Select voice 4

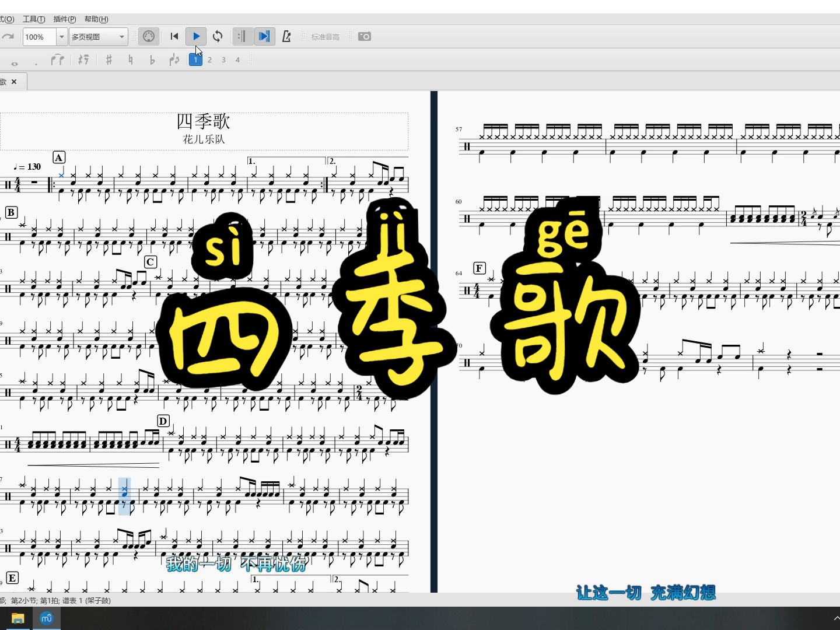tap(237, 60)
